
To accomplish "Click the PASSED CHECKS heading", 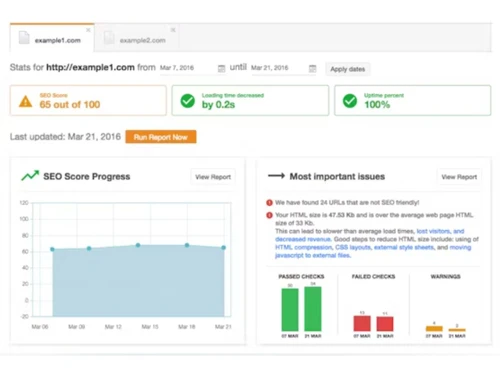I will point(301,276).
